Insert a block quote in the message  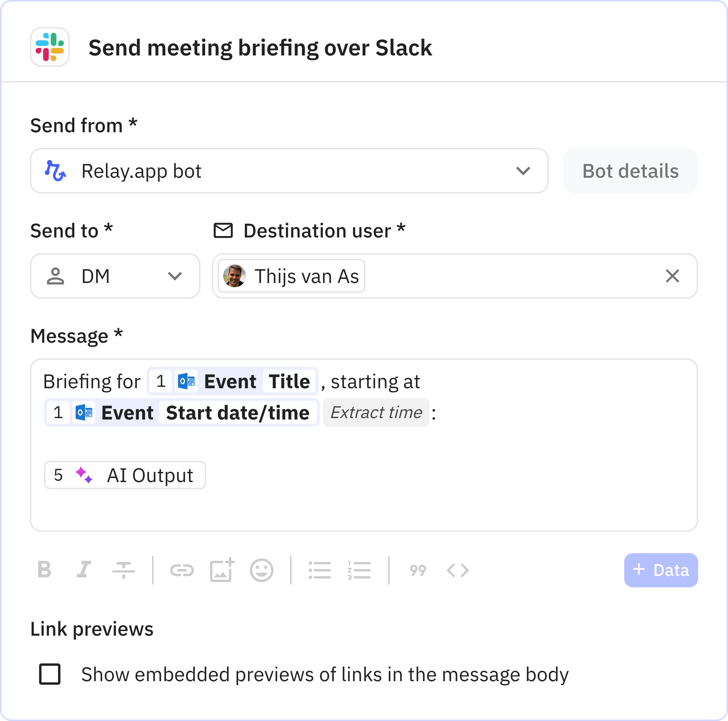(x=418, y=570)
